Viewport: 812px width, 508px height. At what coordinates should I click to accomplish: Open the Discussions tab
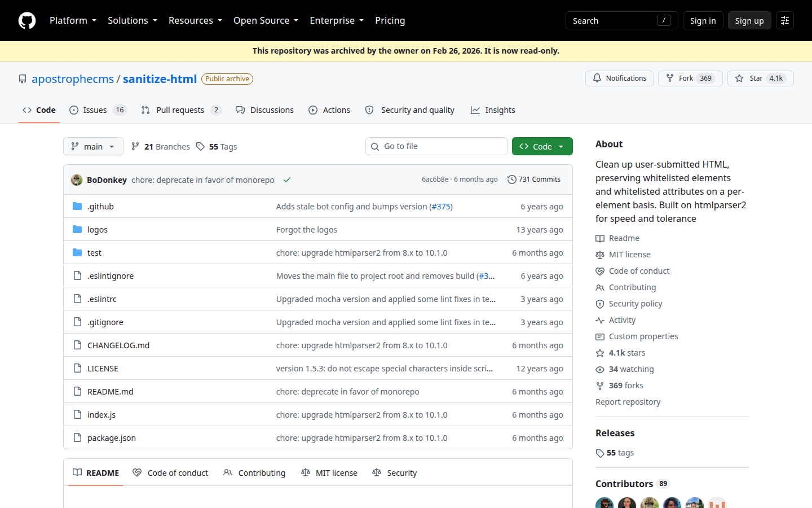(x=265, y=110)
